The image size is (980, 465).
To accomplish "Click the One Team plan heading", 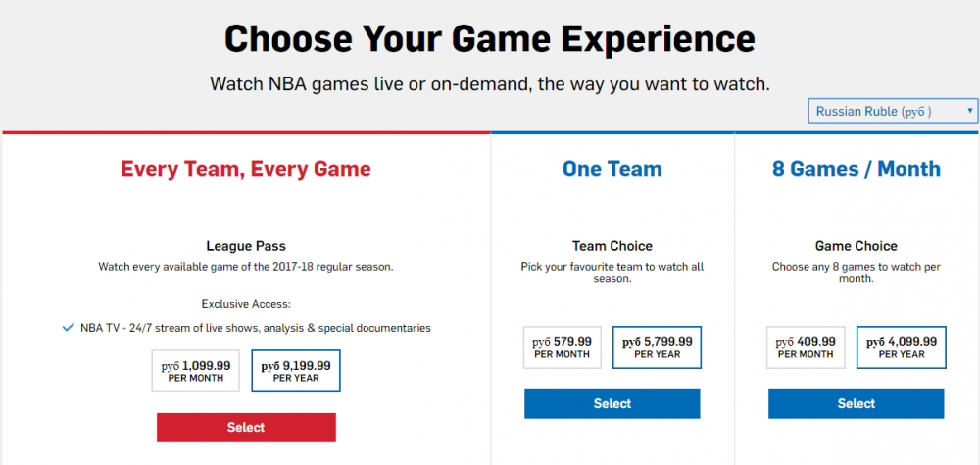I will pyautogui.click(x=612, y=169).
